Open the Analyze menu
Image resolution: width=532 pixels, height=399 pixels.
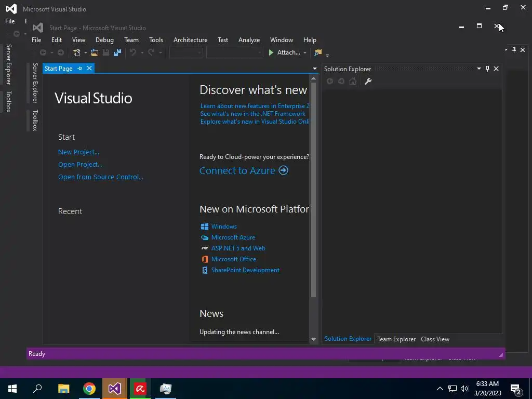coord(249,40)
